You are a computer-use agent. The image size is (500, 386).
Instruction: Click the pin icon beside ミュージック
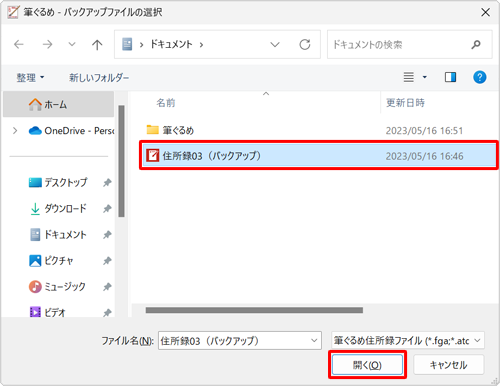pos(107,287)
